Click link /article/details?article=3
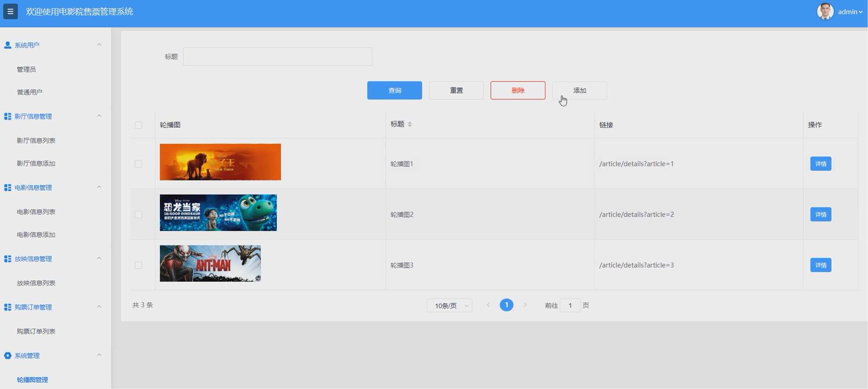 [x=636, y=265]
